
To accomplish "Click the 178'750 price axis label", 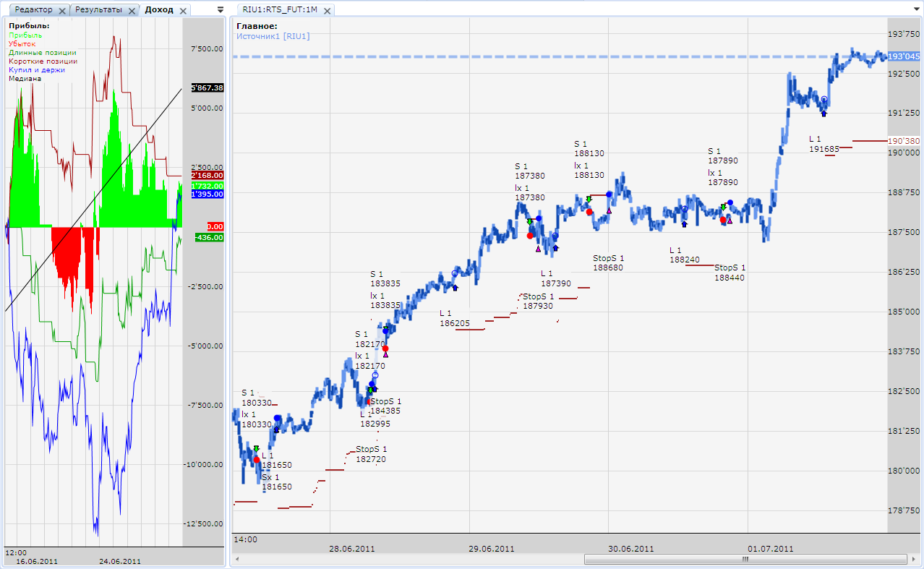I will point(904,510).
